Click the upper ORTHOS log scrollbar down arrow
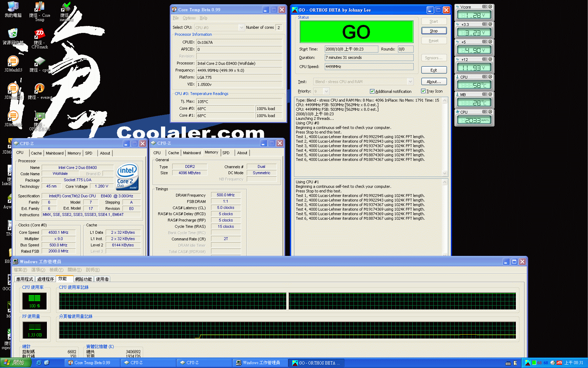 pyautogui.click(x=445, y=173)
